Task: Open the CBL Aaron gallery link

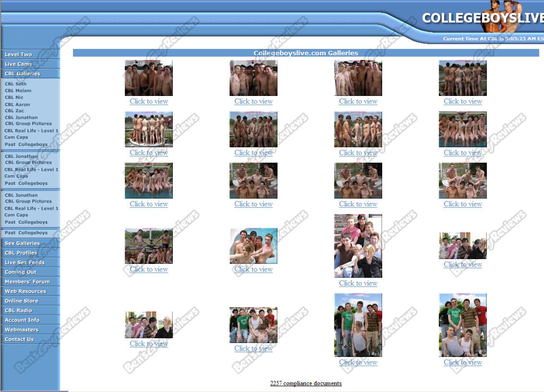Action: [x=17, y=105]
